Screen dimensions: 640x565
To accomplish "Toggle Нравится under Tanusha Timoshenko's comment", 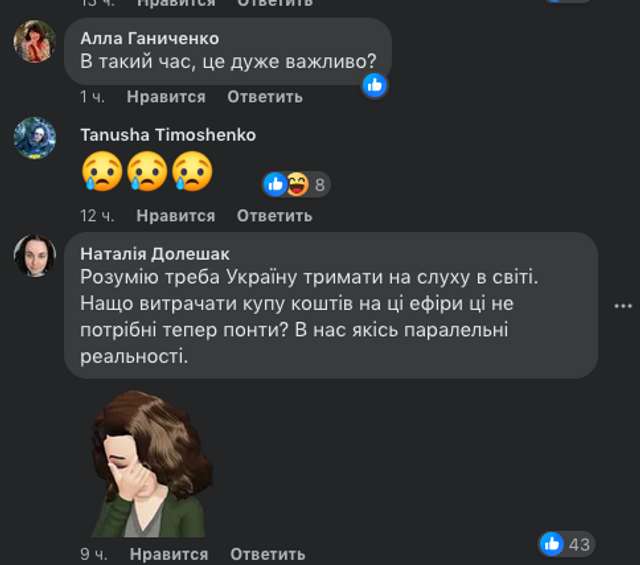I will click(176, 216).
